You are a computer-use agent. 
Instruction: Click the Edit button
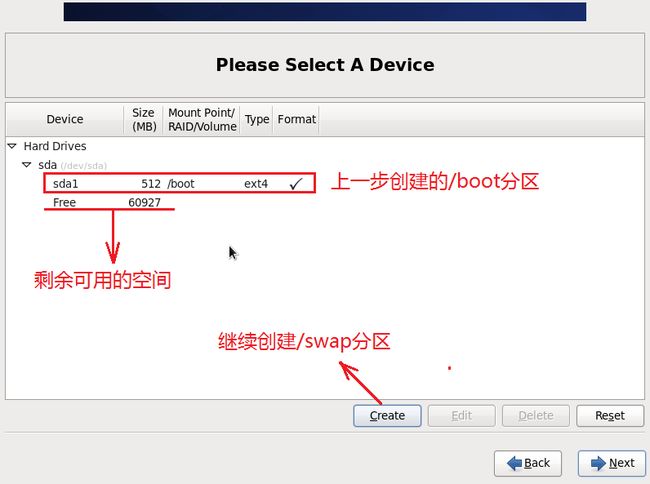click(461, 416)
